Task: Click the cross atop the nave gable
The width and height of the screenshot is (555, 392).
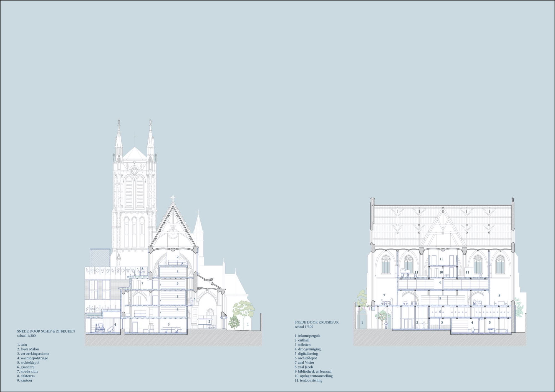Action: tap(173, 198)
